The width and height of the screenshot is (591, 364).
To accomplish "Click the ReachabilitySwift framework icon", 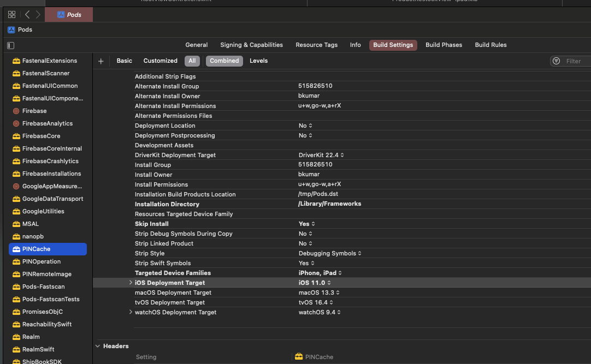I will [x=16, y=324].
